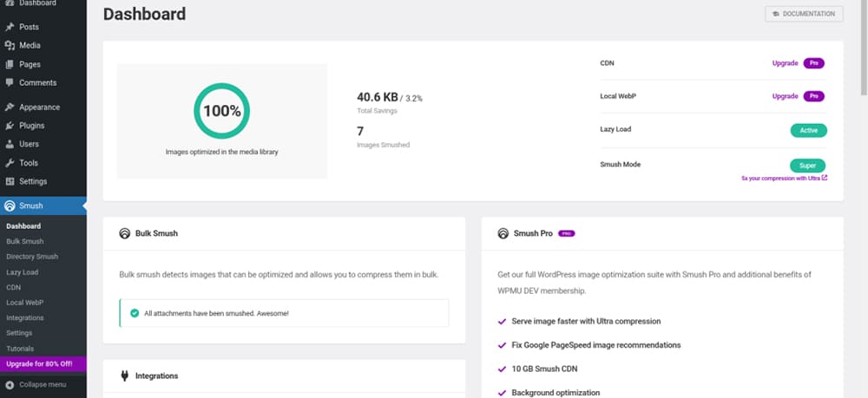Image resolution: width=868 pixels, height=398 pixels.
Task: Open Smush Settings submenu page
Action: (x=19, y=333)
